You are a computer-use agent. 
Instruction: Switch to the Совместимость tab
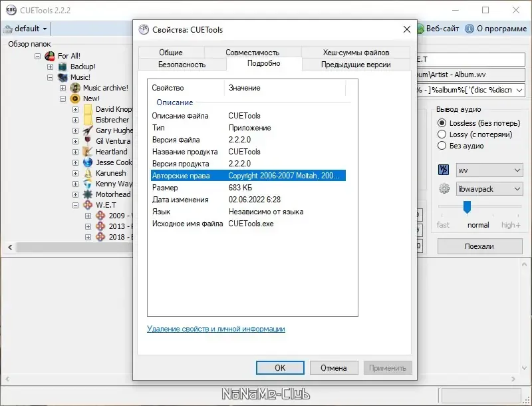point(253,53)
